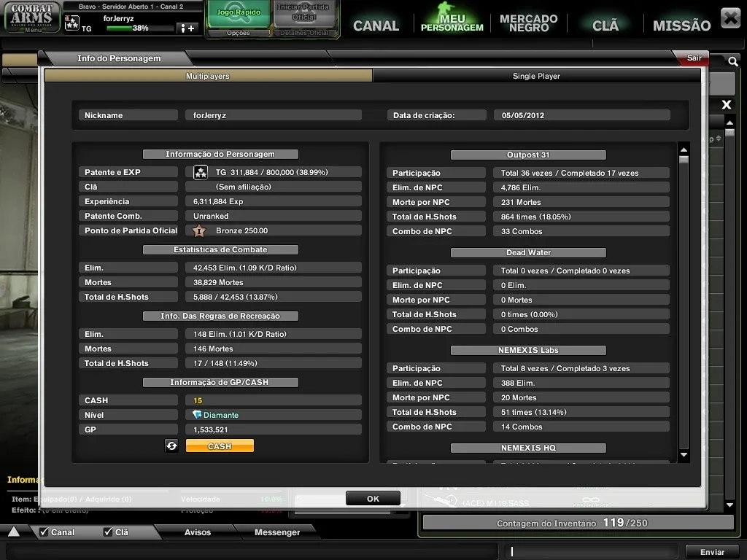The image size is (747, 560).
Task: Refresh GP/CASH info with the refresh icon
Action: coord(171,446)
